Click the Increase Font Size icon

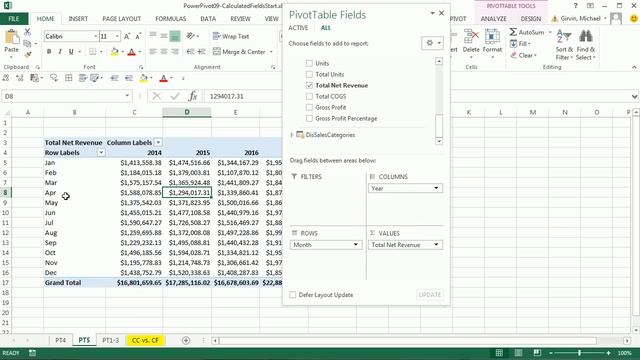tap(127, 36)
